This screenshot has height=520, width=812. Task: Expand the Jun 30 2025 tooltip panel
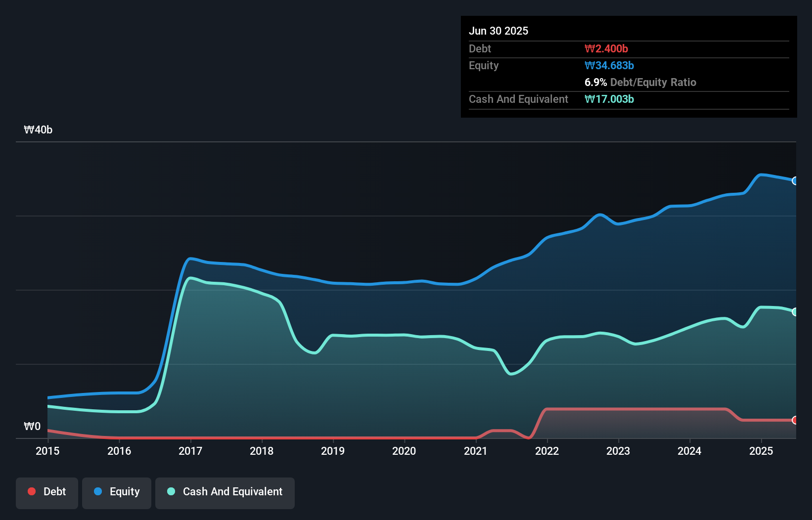point(498,31)
